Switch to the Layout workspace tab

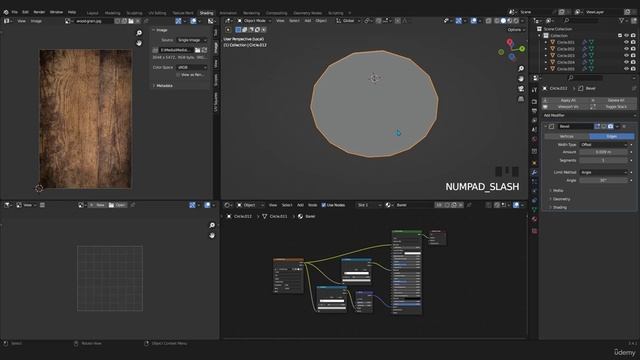93,13
